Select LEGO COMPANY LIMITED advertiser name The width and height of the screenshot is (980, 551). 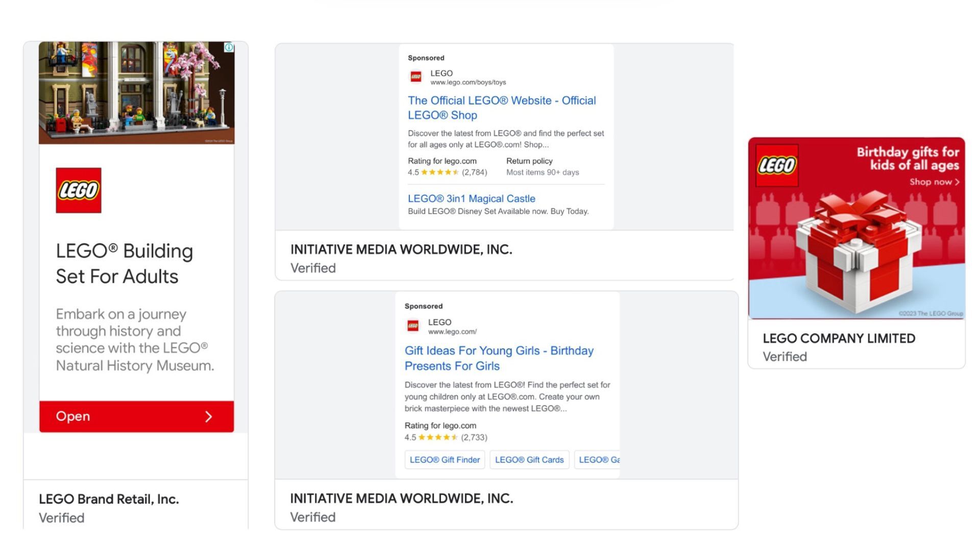(x=839, y=338)
